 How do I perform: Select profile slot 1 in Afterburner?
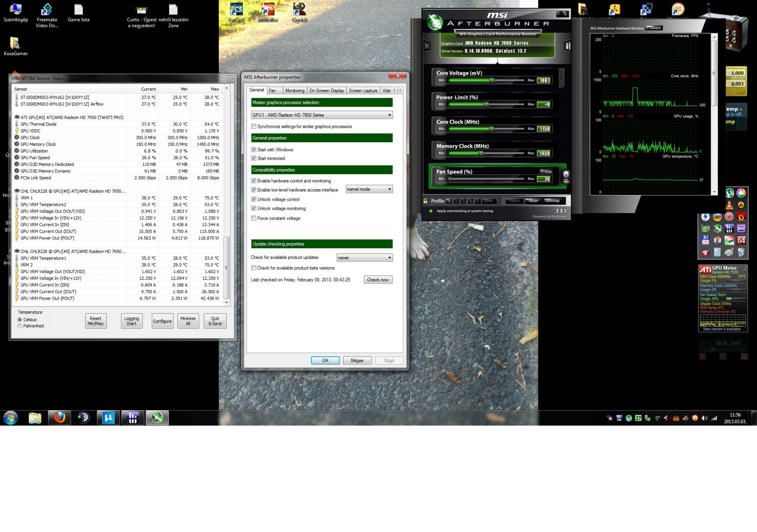coord(448,201)
